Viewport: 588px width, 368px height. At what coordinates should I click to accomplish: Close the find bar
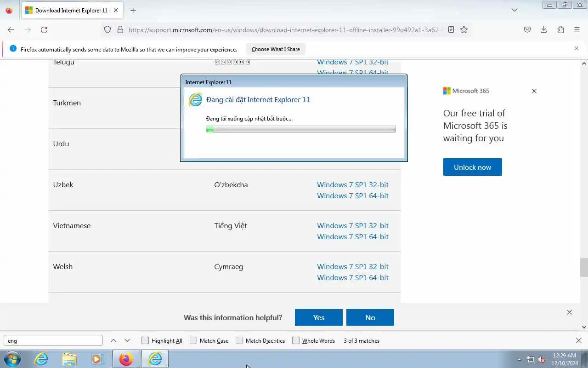[579, 340]
